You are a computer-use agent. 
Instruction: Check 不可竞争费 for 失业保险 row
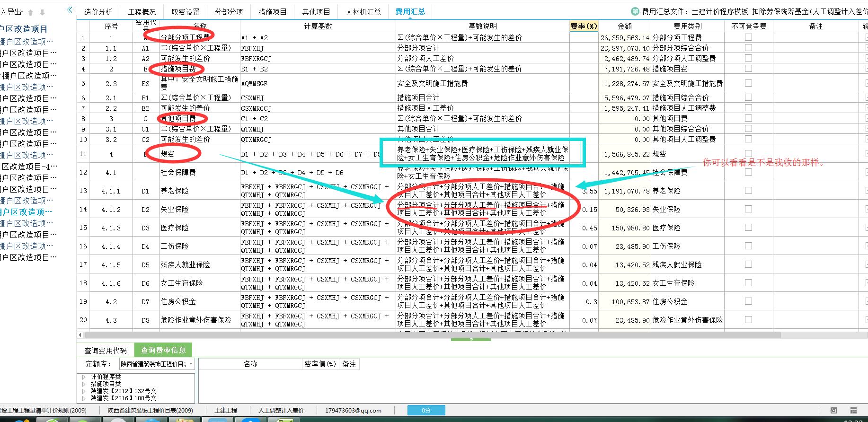(748, 209)
